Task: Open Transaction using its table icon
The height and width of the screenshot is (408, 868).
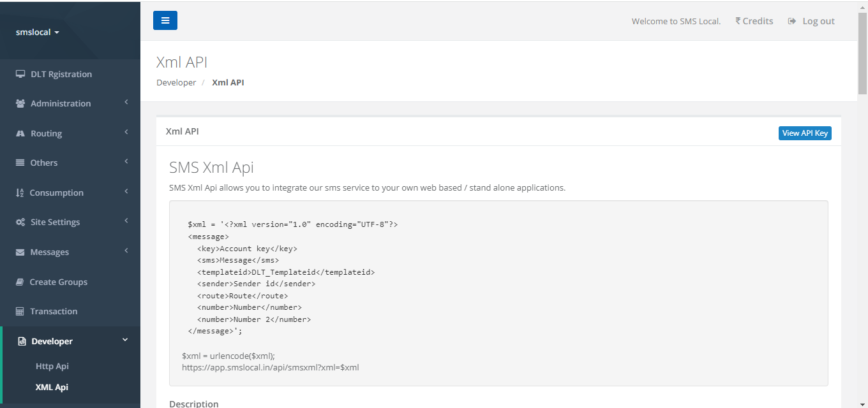Action: 19,310
